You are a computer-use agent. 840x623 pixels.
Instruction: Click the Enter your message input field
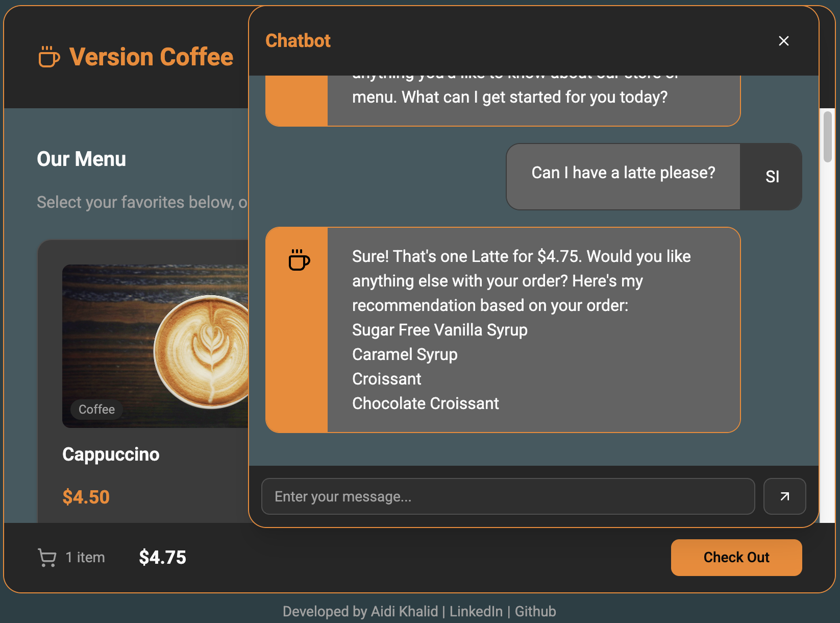[508, 496]
